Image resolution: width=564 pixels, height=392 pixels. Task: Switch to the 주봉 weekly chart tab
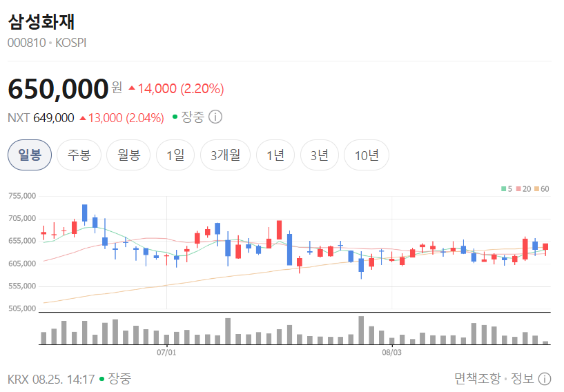(79, 155)
